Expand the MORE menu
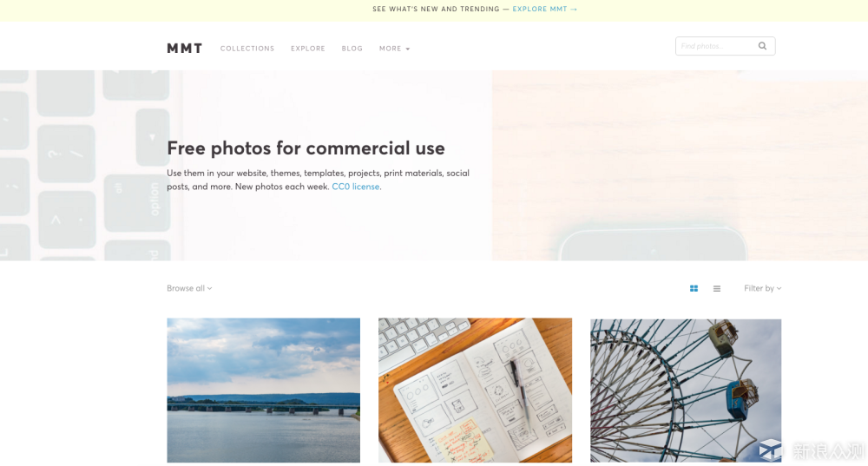 click(x=394, y=49)
